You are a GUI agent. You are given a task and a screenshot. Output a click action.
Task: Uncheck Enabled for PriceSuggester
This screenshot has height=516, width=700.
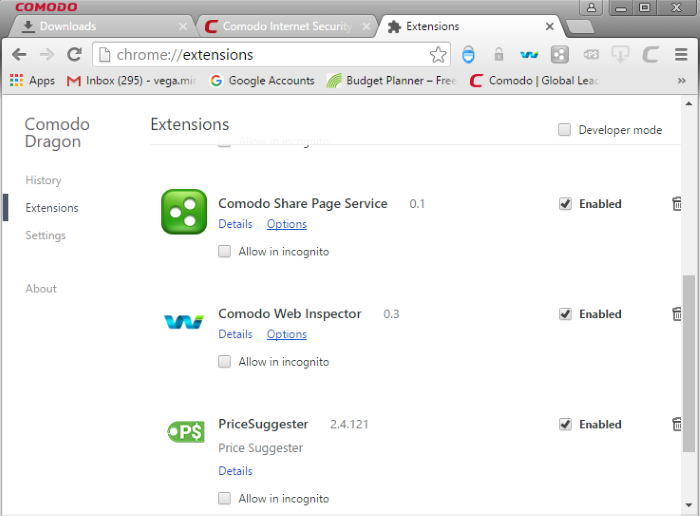click(x=565, y=424)
